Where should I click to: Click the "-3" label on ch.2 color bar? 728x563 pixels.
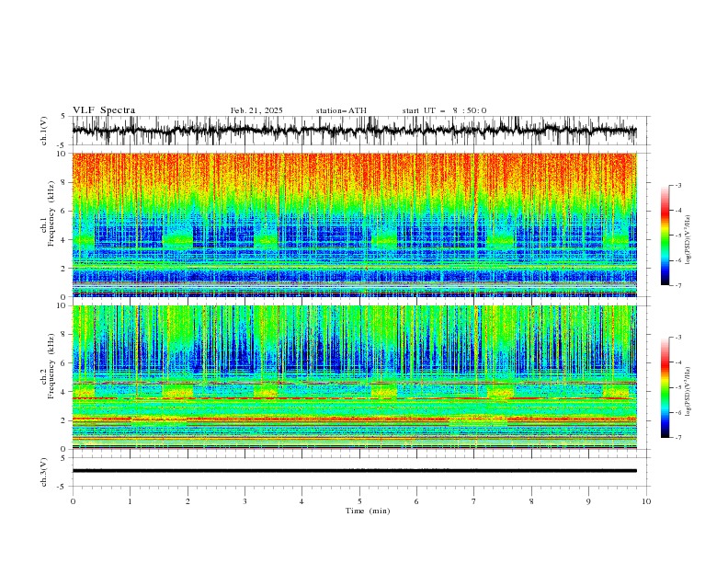[678, 338]
